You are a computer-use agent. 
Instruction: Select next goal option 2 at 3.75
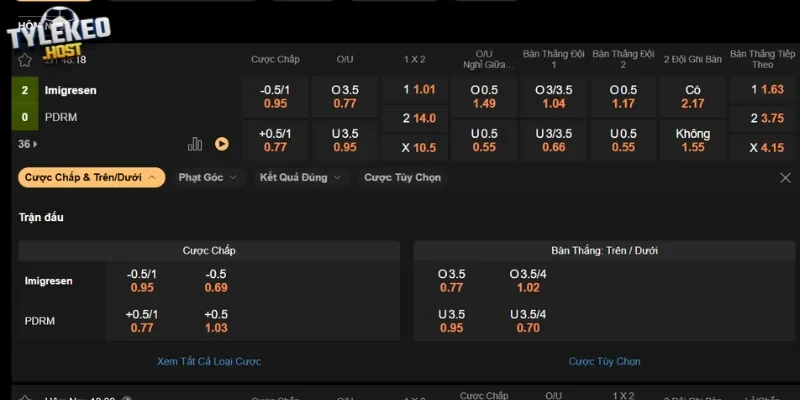(766, 118)
